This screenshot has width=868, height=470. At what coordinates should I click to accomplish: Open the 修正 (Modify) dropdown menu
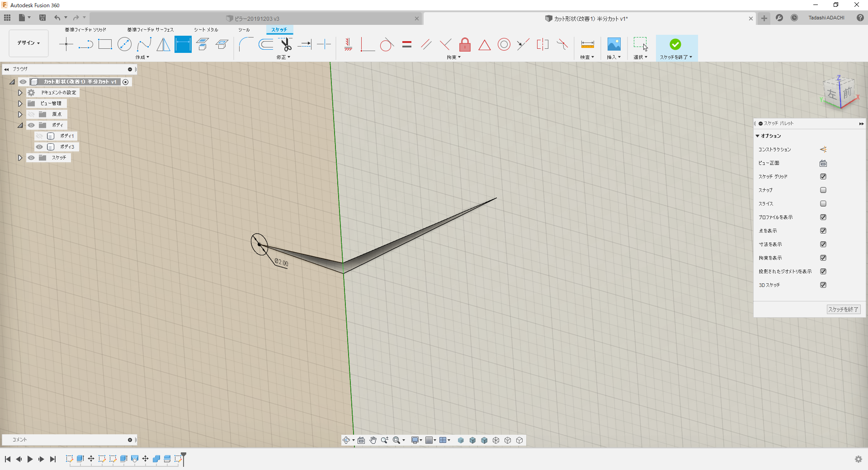click(x=283, y=57)
